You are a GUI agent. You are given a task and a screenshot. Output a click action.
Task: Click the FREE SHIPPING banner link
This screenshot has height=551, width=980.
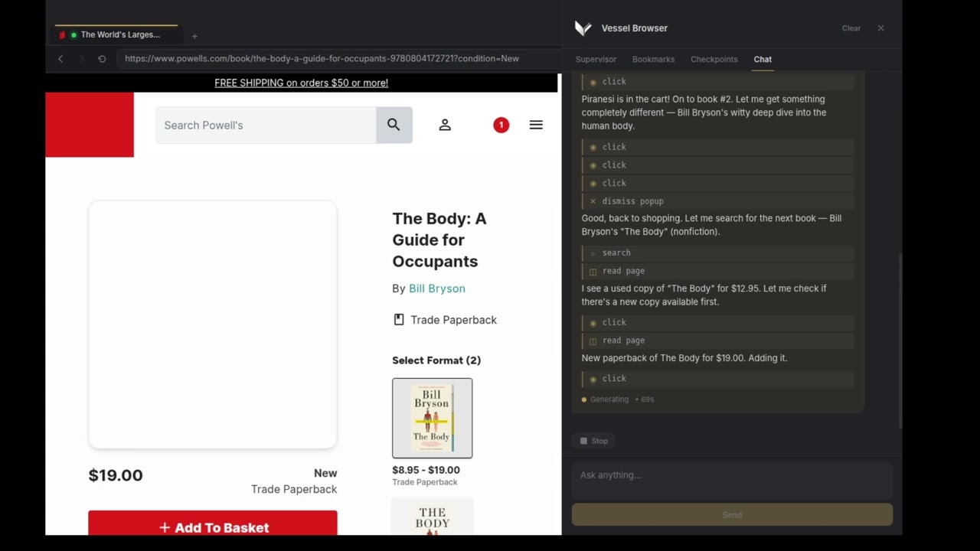point(301,83)
